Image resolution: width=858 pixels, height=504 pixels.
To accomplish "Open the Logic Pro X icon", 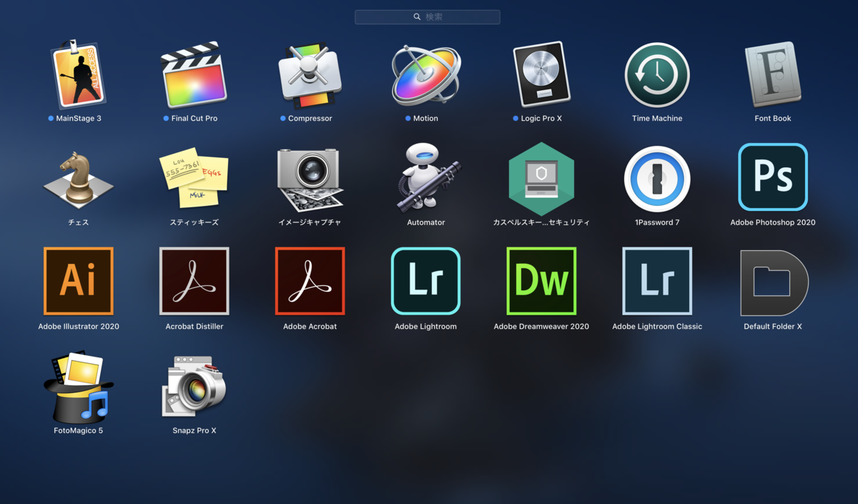I will [x=541, y=75].
